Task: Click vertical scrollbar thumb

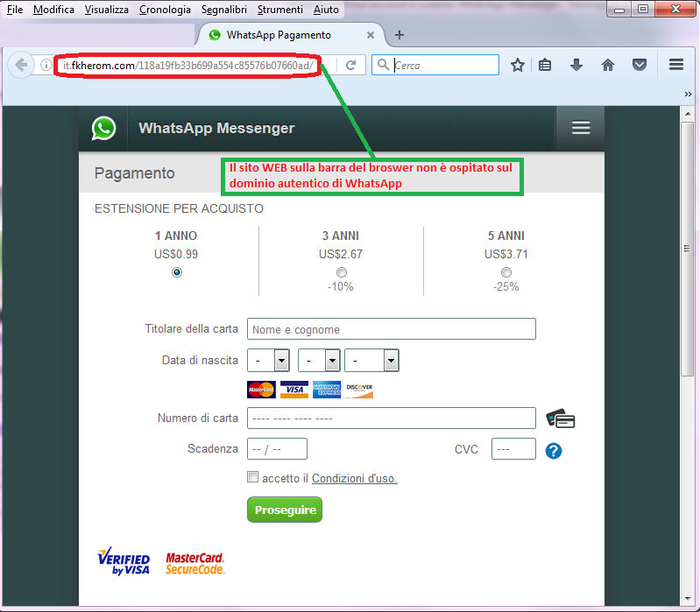Action: tap(687, 249)
